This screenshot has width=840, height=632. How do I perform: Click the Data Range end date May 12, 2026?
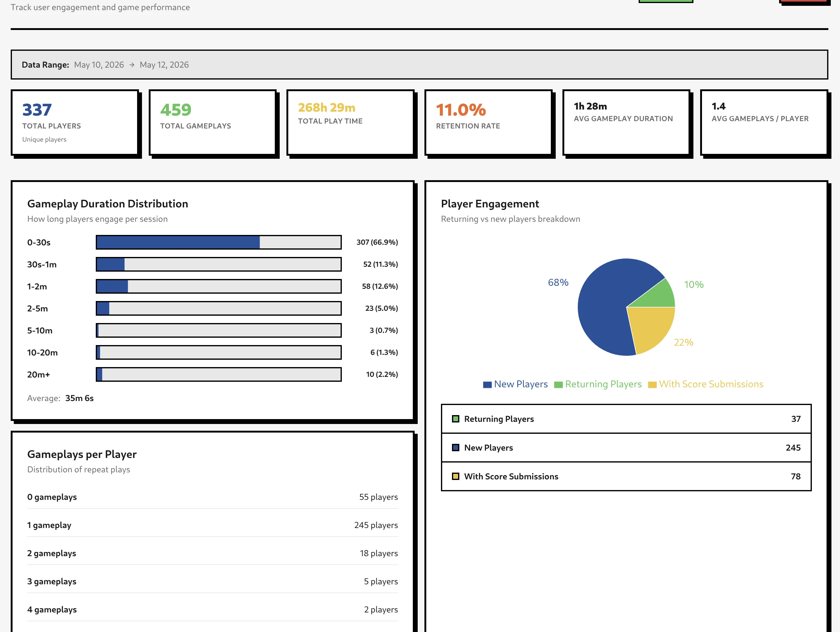(164, 65)
